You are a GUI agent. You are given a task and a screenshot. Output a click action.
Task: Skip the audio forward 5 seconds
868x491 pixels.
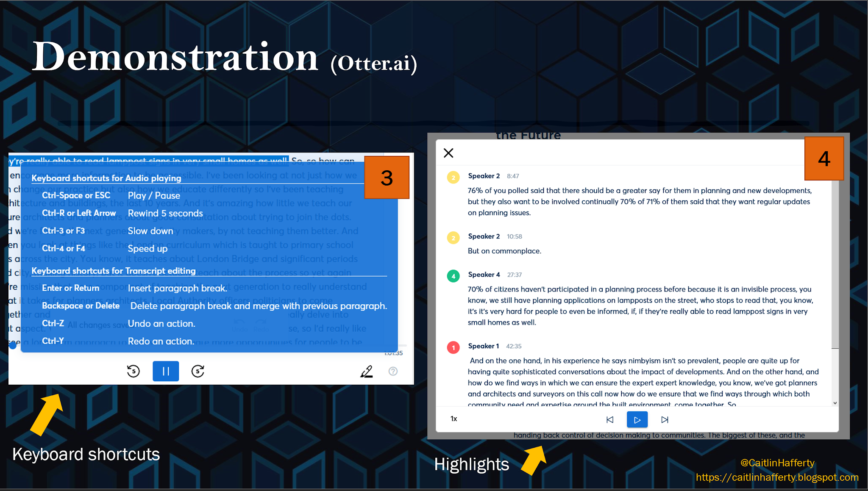tap(198, 371)
